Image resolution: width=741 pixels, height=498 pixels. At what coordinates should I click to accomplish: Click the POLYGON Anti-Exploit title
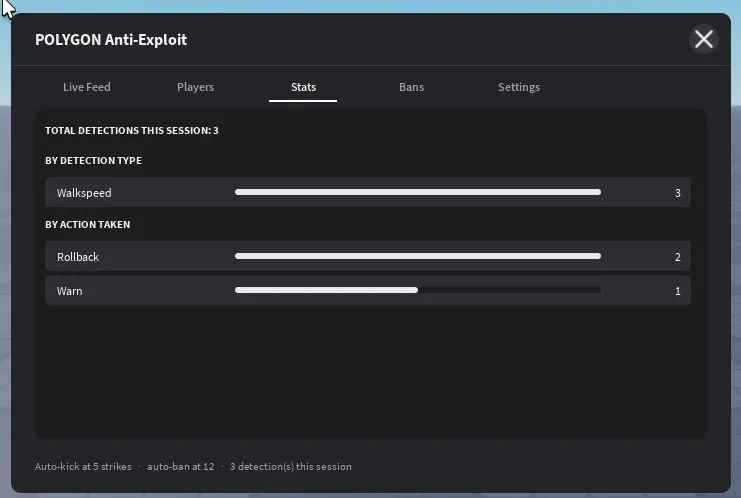pyautogui.click(x=111, y=40)
